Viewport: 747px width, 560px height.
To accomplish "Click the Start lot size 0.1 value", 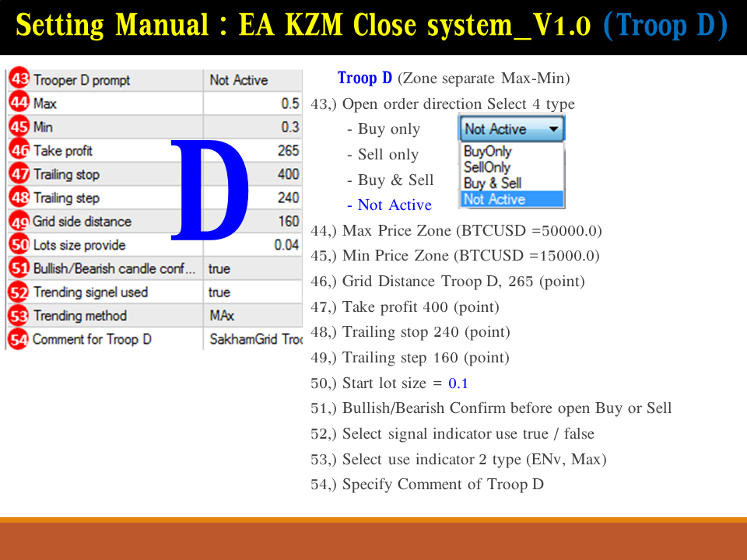I will tap(458, 383).
